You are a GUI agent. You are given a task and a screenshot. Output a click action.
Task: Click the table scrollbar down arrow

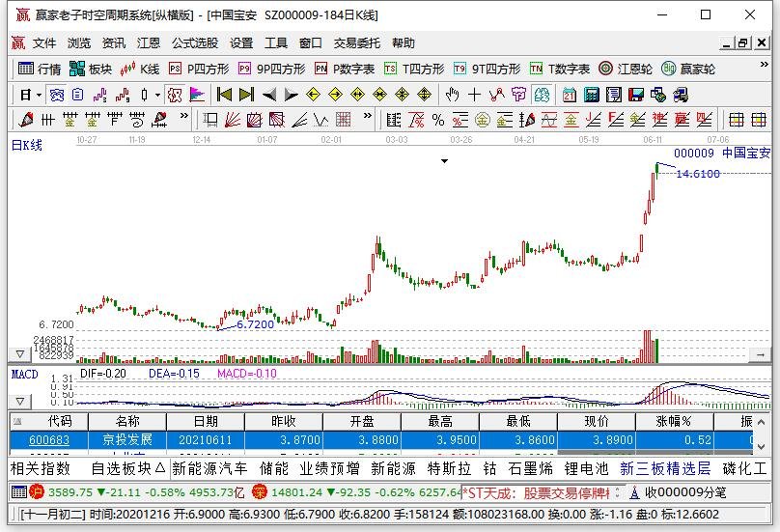761,446
